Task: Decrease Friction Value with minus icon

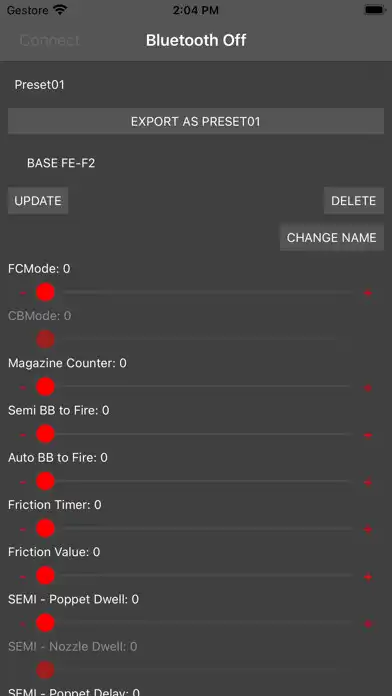Action: click(x=23, y=577)
